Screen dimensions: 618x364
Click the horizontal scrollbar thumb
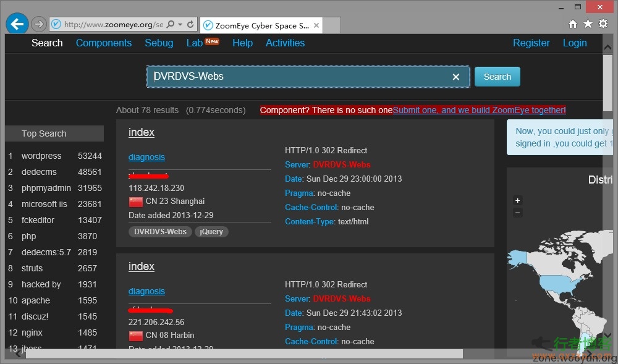pos(244,353)
